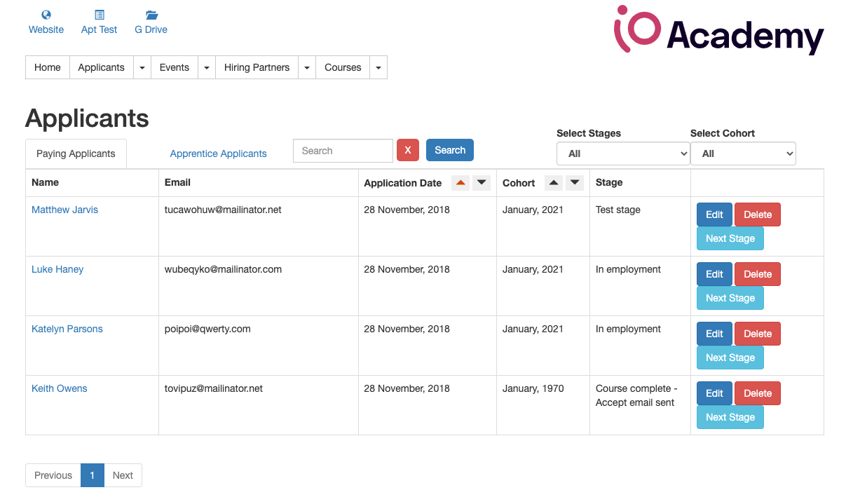The width and height of the screenshot is (846, 504).
Task: Clear the search with the red X
Action: tap(407, 149)
